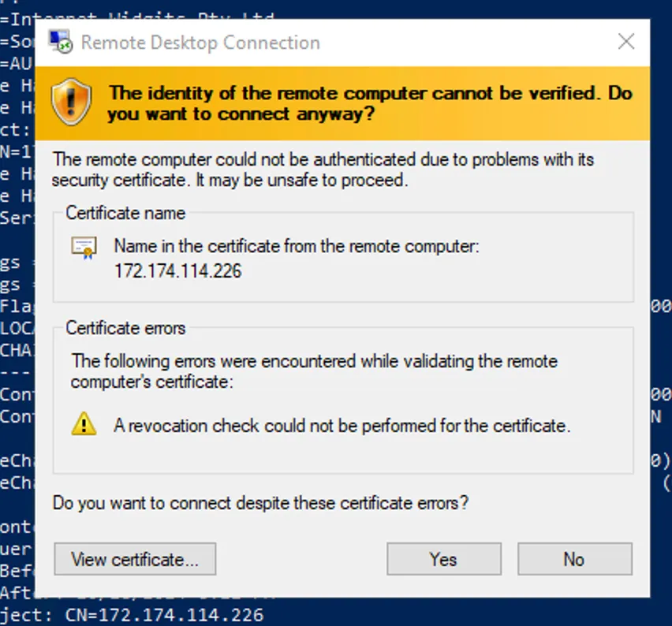Viewport: 672px width, 626px height.
Task: Click the certificate icon beside certificate name
Action: click(84, 248)
